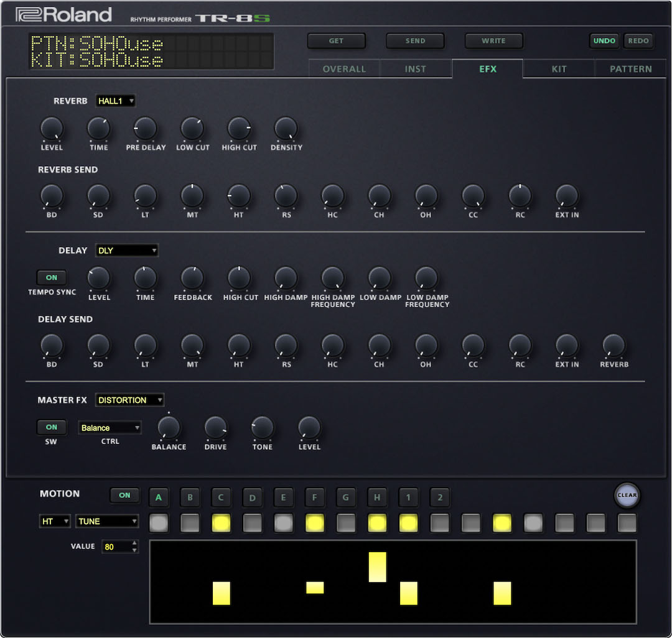Click the Master FX BALANCE knob
672x638 pixels.
tap(169, 428)
